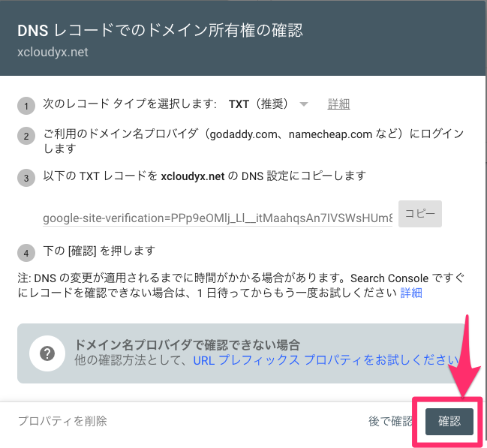This screenshot has height=448, width=487.
Task: Click プロパティを削除 to remove property
Action: pos(62,421)
